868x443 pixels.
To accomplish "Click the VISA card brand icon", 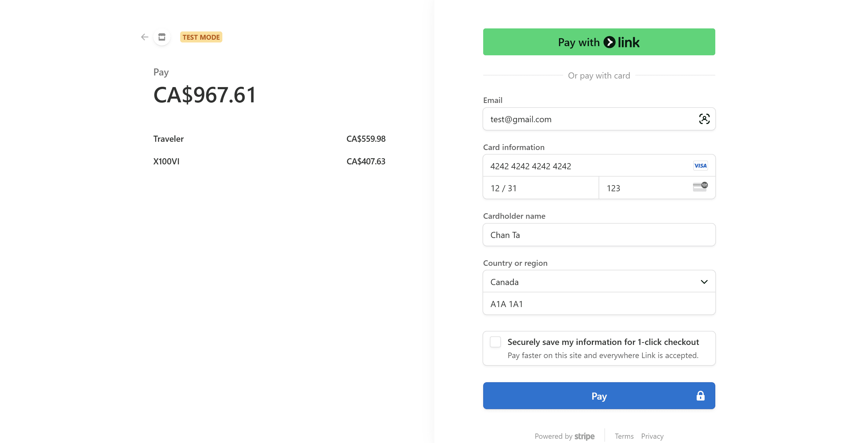I will (700, 166).
